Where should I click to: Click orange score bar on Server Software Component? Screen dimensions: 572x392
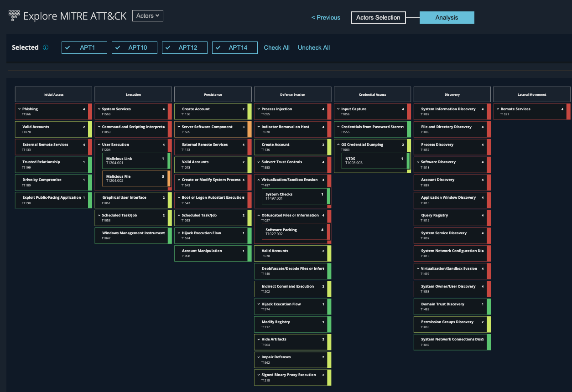[x=250, y=129]
